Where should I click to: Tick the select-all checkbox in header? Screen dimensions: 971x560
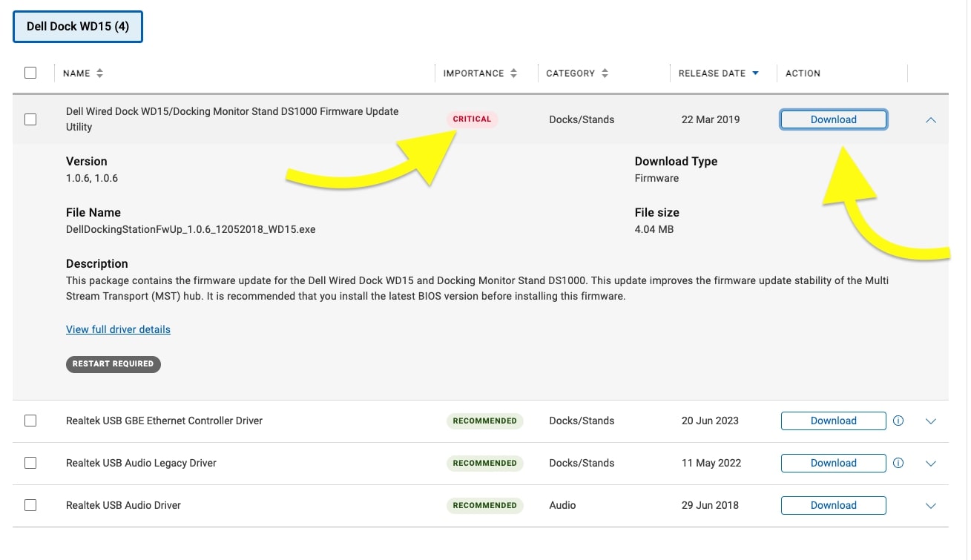30,73
